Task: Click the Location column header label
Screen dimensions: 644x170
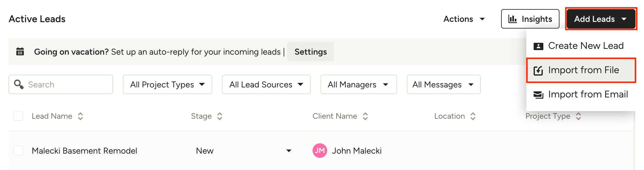Action: click(449, 116)
